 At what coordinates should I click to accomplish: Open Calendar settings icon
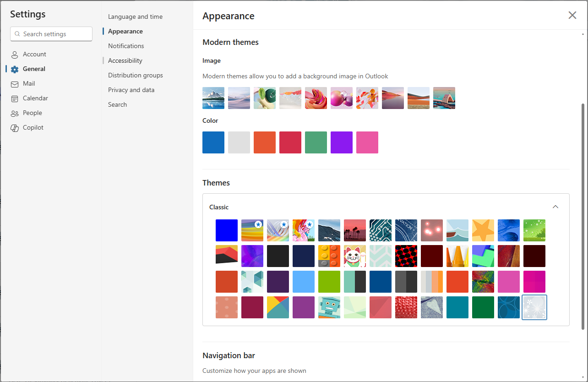pyautogui.click(x=15, y=98)
